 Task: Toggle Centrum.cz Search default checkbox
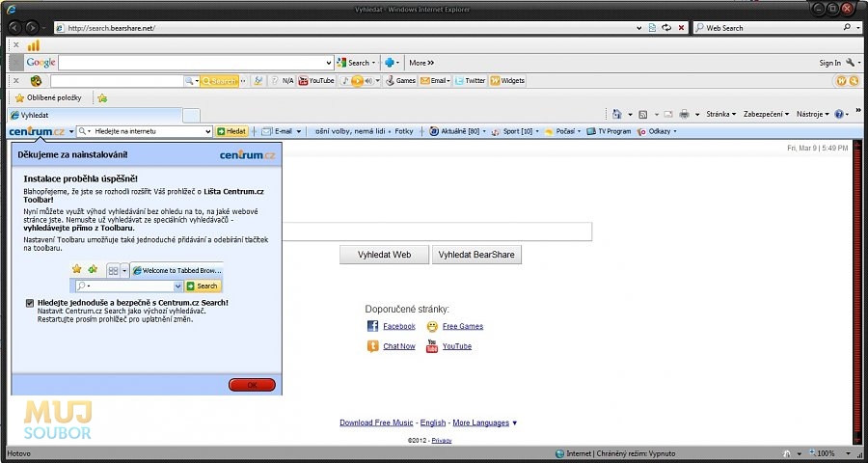(x=29, y=303)
